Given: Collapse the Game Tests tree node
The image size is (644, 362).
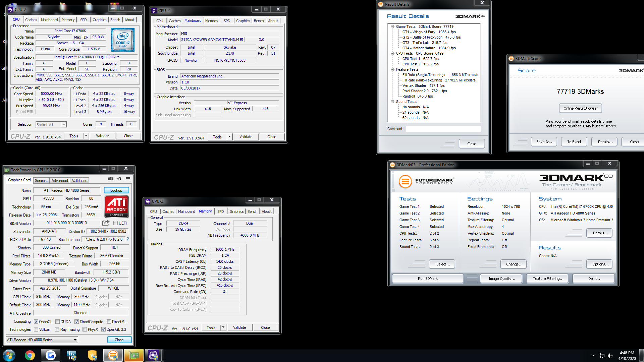Looking at the screenshot, I should point(392,26).
